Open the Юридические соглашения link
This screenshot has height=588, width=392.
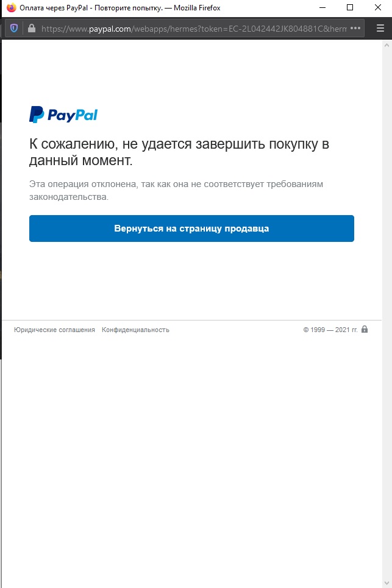point(54,330)
